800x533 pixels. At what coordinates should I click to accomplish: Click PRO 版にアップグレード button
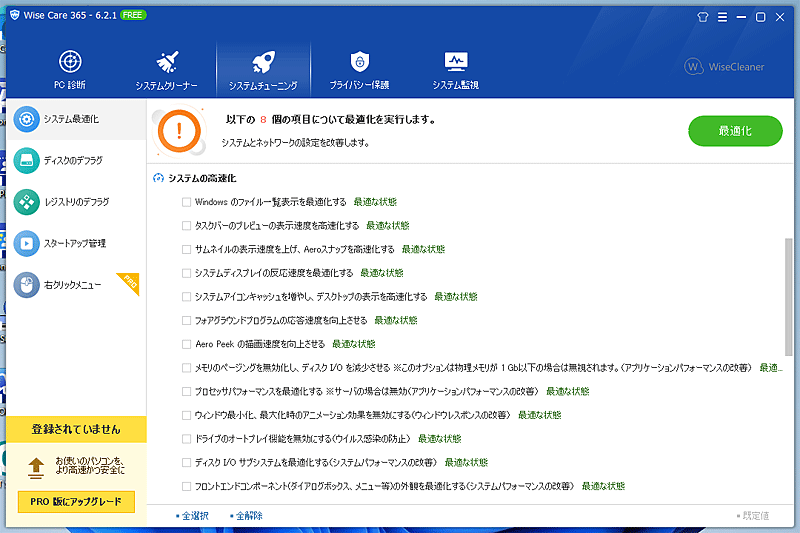coord(76,501)
